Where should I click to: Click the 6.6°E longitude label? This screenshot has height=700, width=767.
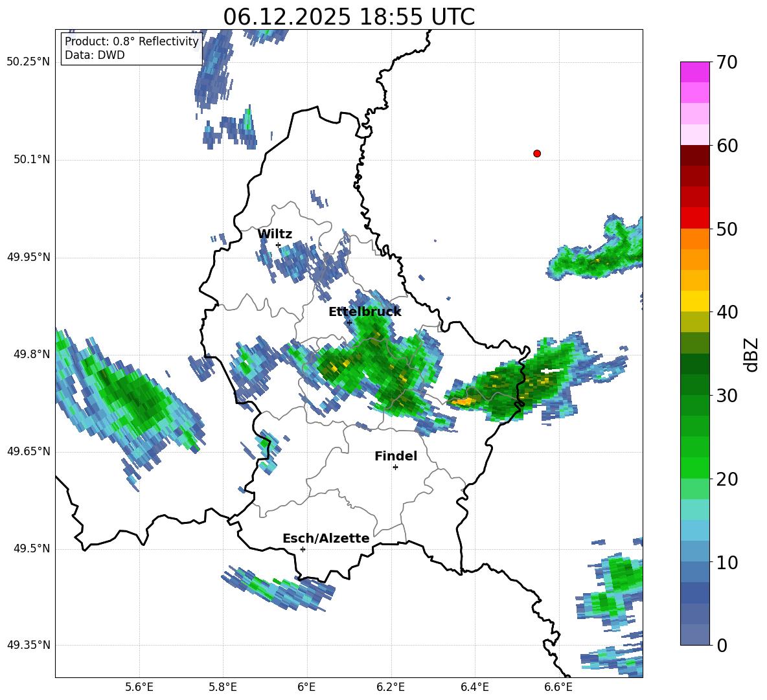558,687
